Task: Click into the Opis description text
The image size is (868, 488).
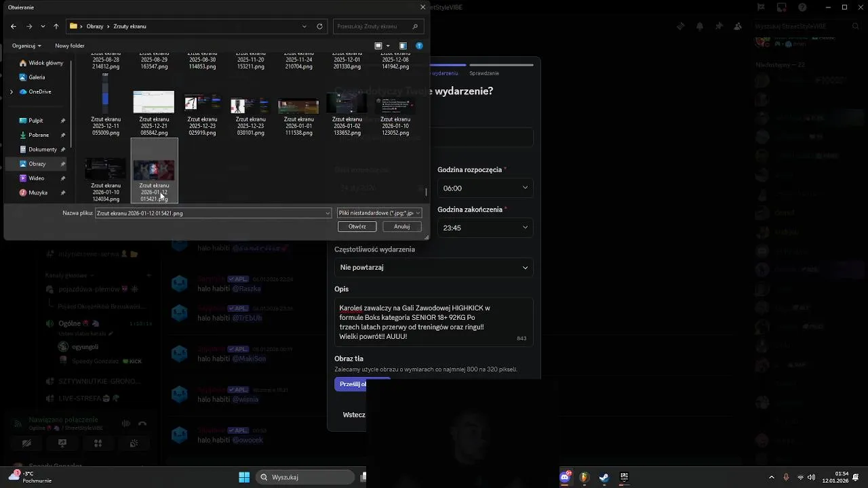Action: (434, 322)
